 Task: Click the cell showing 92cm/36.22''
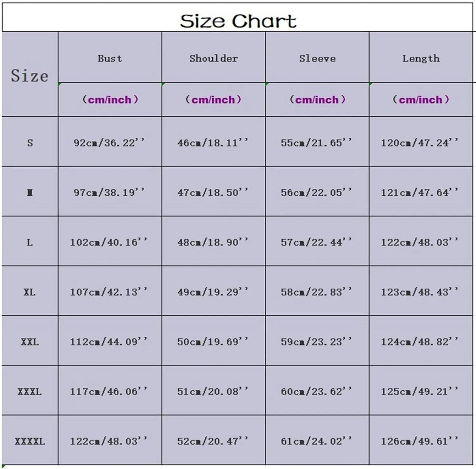point(109,142)
